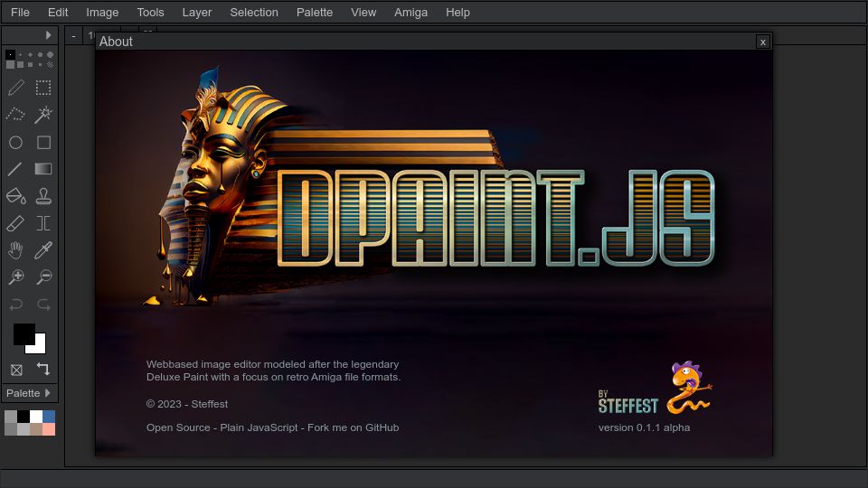The image size is (868, 488).
Task: Select the dithered spray brush preset
Action: 50,65
